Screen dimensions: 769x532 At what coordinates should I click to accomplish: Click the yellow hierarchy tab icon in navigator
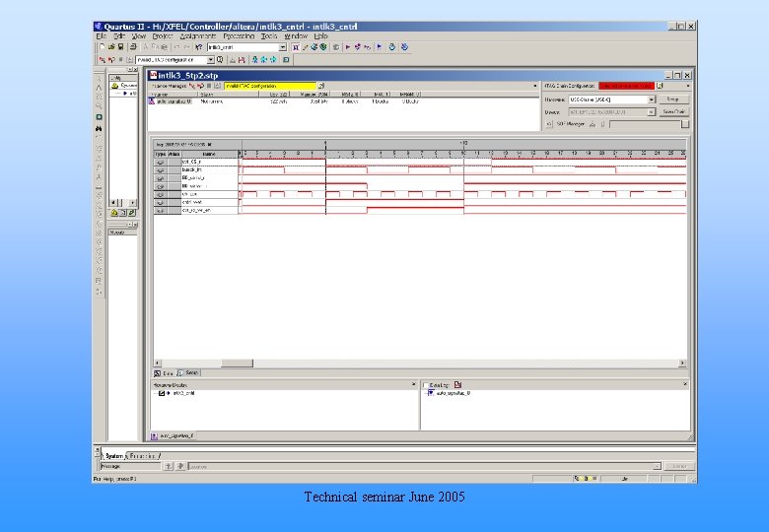(x=114, y=213)
